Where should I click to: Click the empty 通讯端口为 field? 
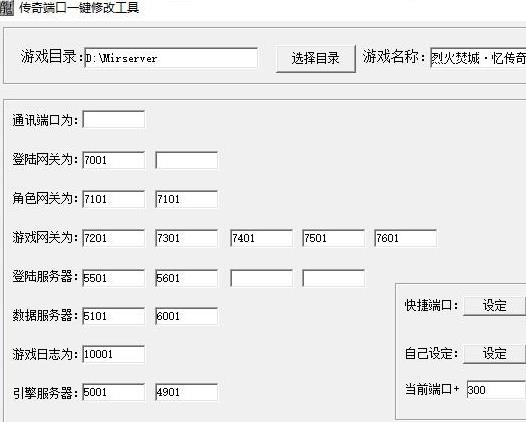click(x=114, y=119)
